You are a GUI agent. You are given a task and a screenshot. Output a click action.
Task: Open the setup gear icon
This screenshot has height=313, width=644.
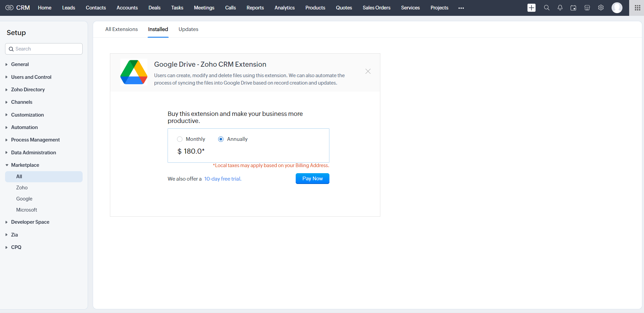click(601, 8)
